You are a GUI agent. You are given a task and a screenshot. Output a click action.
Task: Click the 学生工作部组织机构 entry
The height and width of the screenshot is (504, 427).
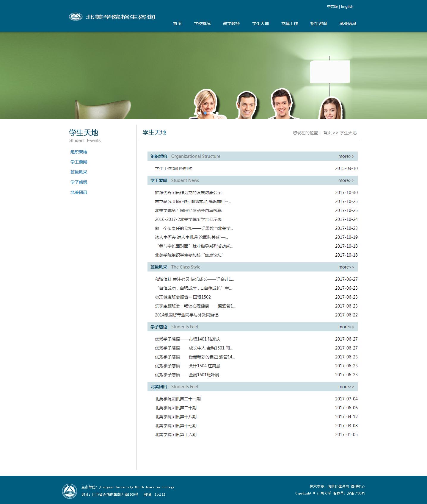click(173, 168)
